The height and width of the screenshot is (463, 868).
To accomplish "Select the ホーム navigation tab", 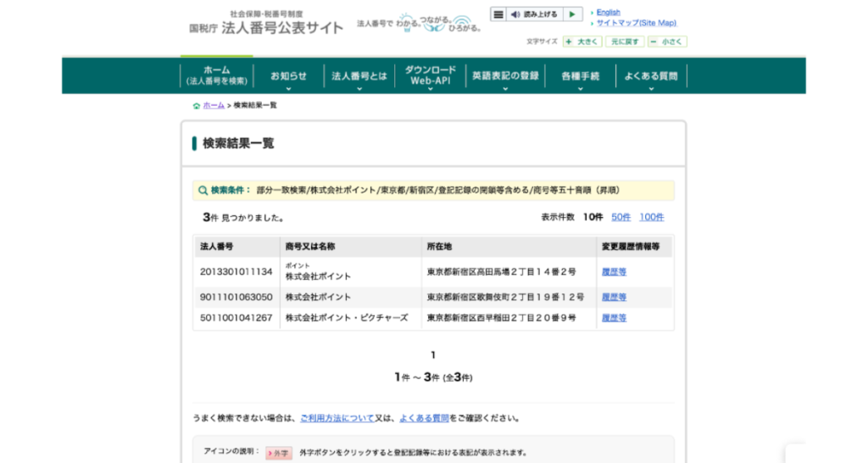I will [x=217, y=75].
